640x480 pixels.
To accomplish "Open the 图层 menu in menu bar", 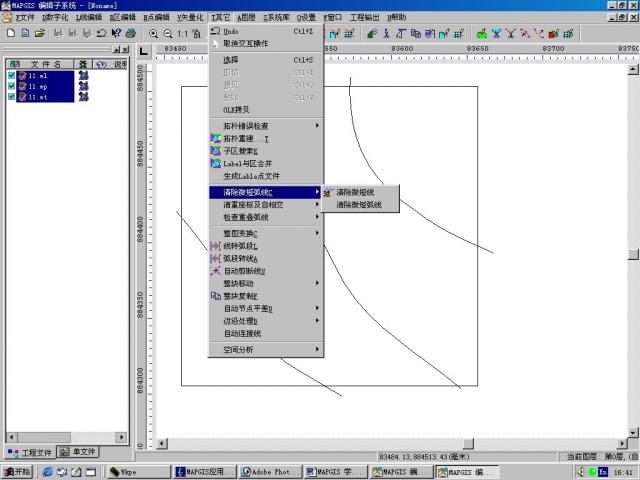I will point(246,18).
